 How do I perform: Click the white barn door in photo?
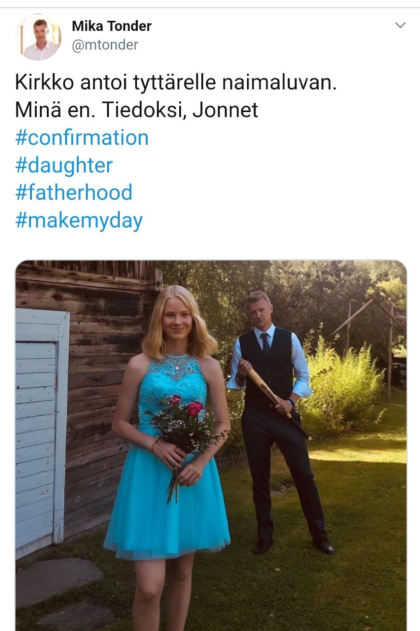pyautogui.click(x=41, y=431)
